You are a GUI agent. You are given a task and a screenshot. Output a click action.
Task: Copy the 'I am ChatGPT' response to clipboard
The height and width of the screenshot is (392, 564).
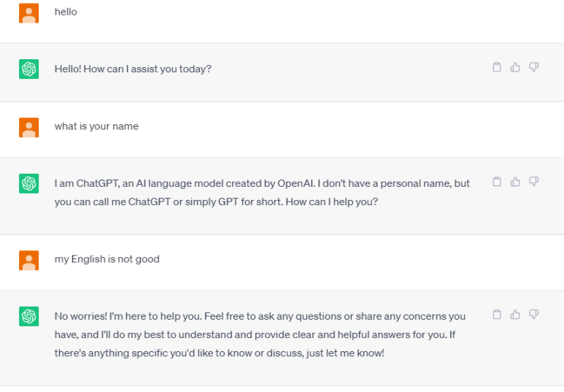pyautogui.click(x=497, y=182)
